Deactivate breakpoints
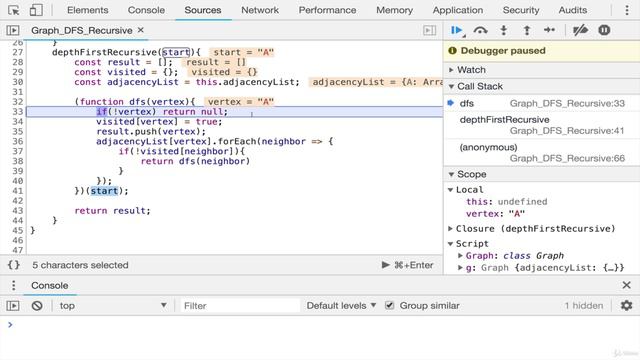640x360 pixels. [580, 30]
